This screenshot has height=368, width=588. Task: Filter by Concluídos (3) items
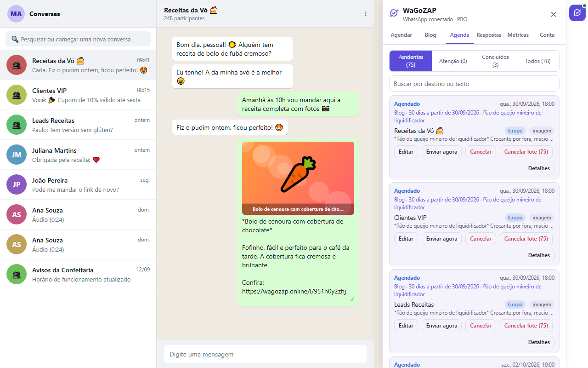(495, 61)
